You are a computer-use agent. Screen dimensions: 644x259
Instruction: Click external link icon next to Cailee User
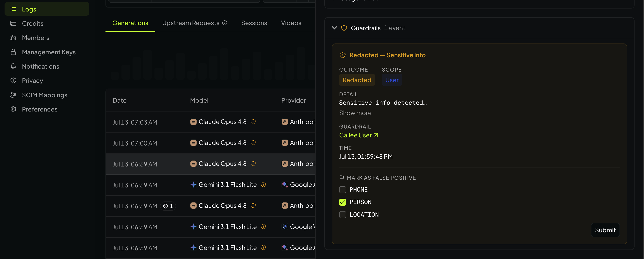pyautogui.click(x=376, y=135)
